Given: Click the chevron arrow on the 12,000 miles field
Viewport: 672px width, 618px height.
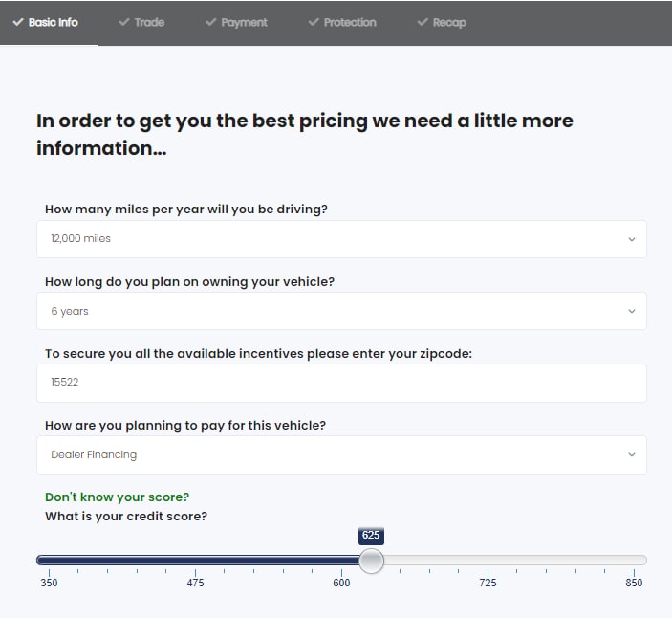Looking at the screenshot, I should pyautogui.click(x=631, y=239).
